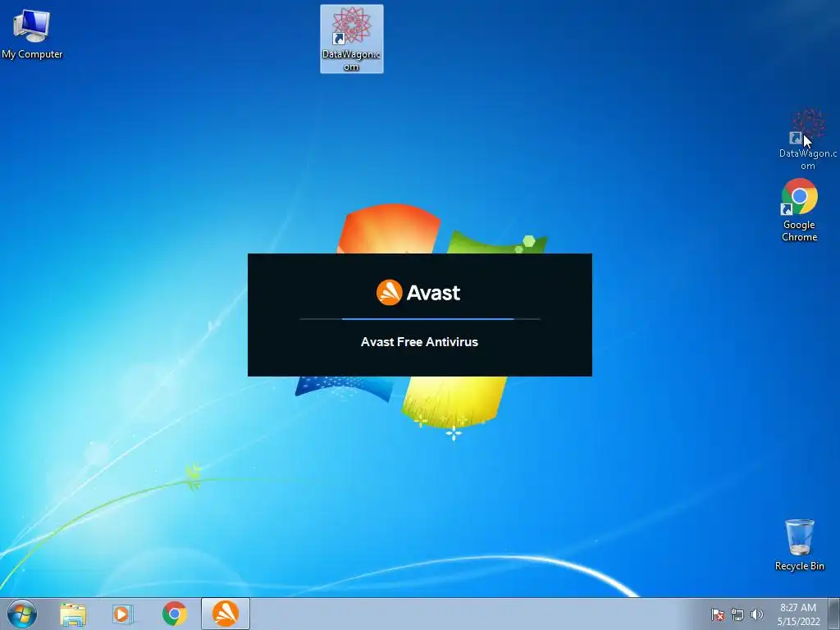Click the Show Desktop strip on the taskbar

point(834,614)
